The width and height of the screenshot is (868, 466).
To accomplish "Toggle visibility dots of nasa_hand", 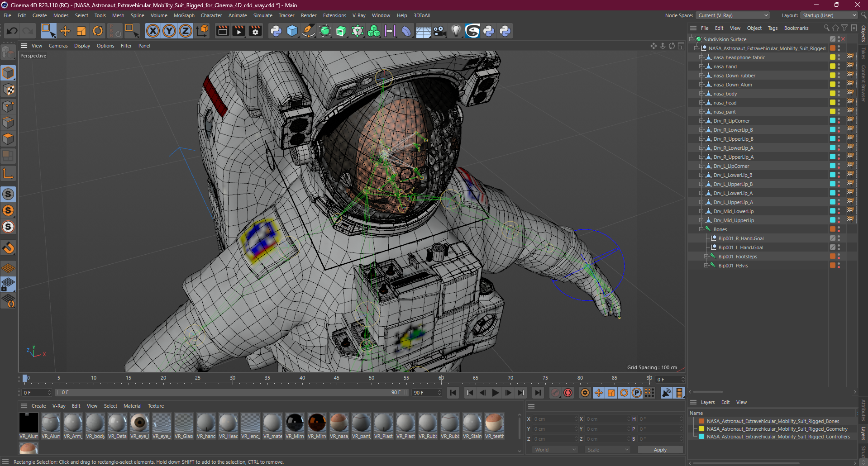I will [x=839, y=67].
